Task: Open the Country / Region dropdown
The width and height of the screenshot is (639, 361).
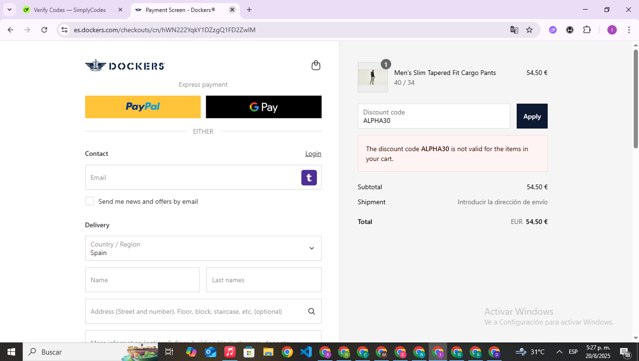Action: 203,248
